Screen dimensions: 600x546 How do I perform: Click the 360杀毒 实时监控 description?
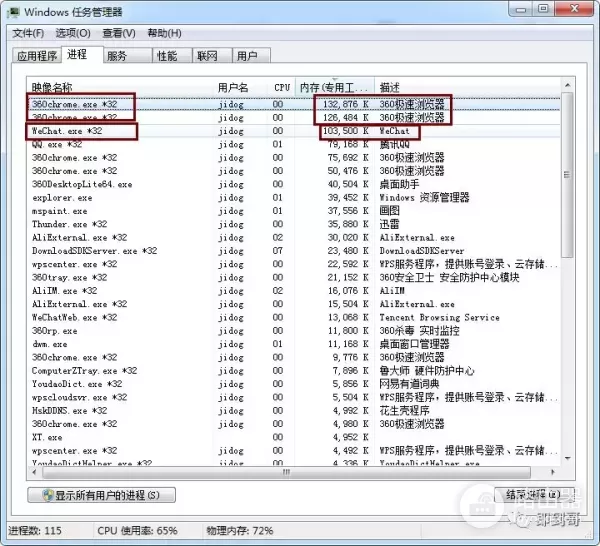coord(419,331)
